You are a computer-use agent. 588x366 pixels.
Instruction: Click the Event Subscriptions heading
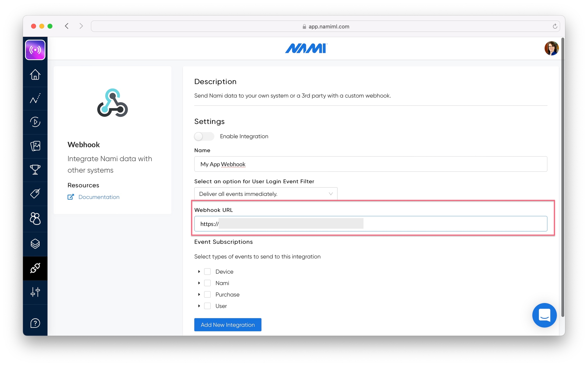(223, 242)
